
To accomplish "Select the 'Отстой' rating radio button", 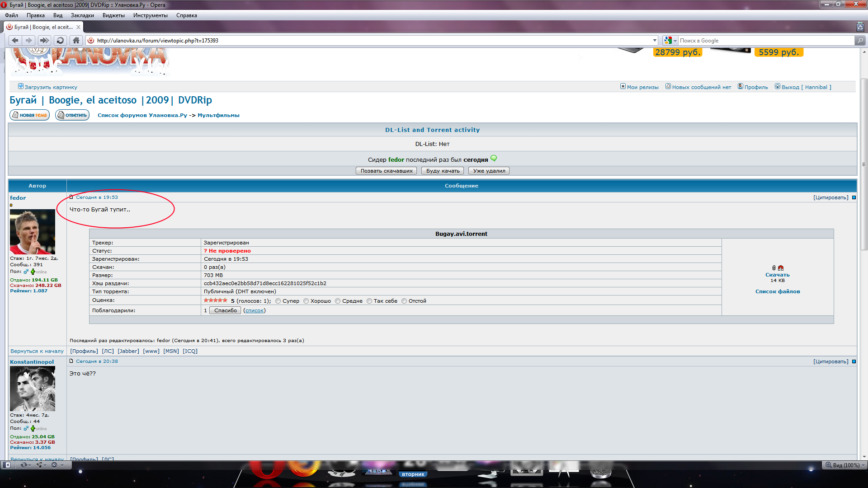I will (x=404, y=301).
